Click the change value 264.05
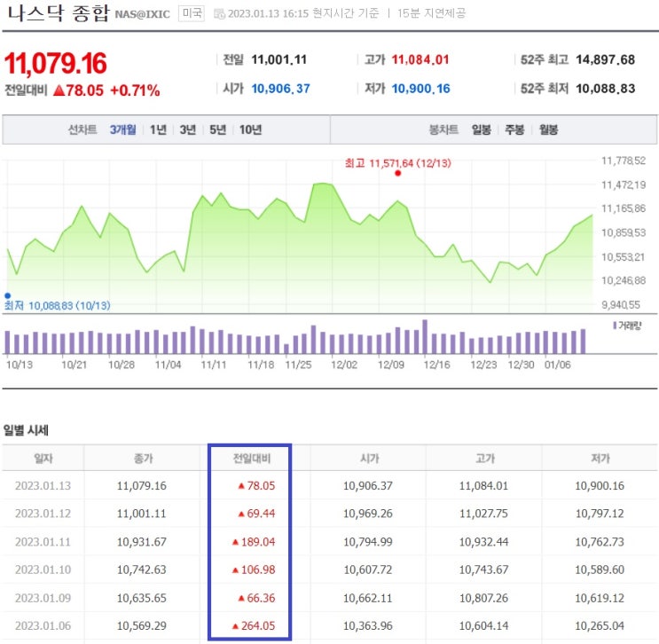This screenshot has height=644, width=659. click(x=258, y=625)
